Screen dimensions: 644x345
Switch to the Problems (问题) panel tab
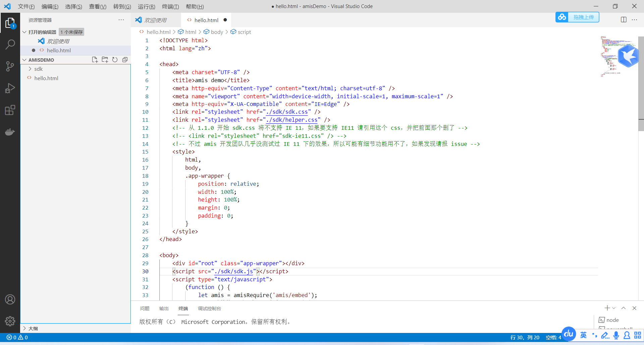point(145,308)
